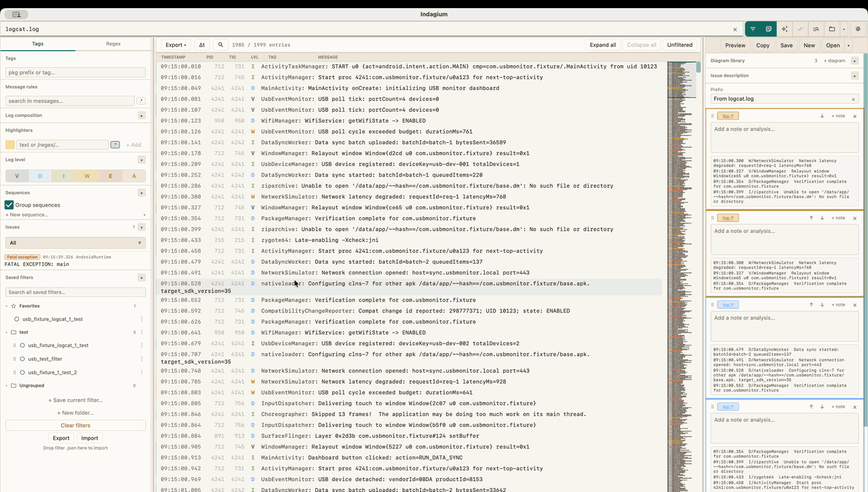This screenshot has height=492, width=868.
Task: Open the AI sparkle tool
Action: (x=785, y=29)
